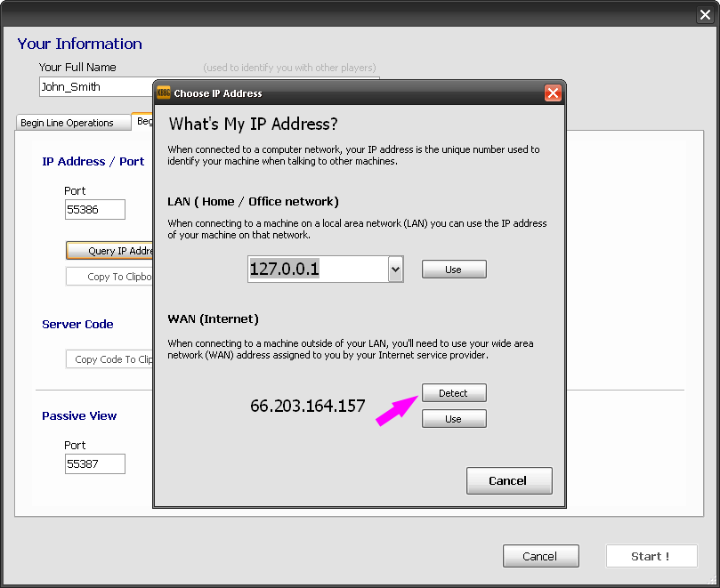Select the partially hidden second tab
This screenshot has height=588, width=720.
(x=142, y=121)
